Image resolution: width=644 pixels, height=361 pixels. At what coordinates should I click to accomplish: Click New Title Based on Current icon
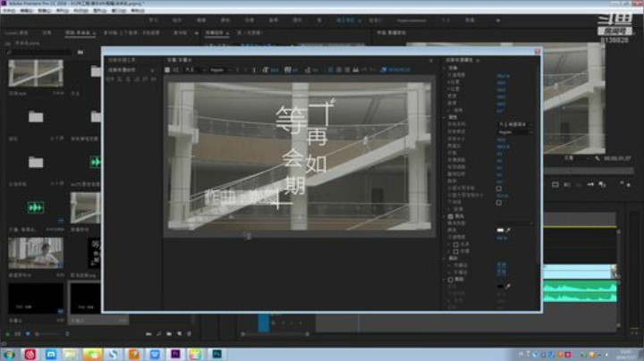click(167, 70)
